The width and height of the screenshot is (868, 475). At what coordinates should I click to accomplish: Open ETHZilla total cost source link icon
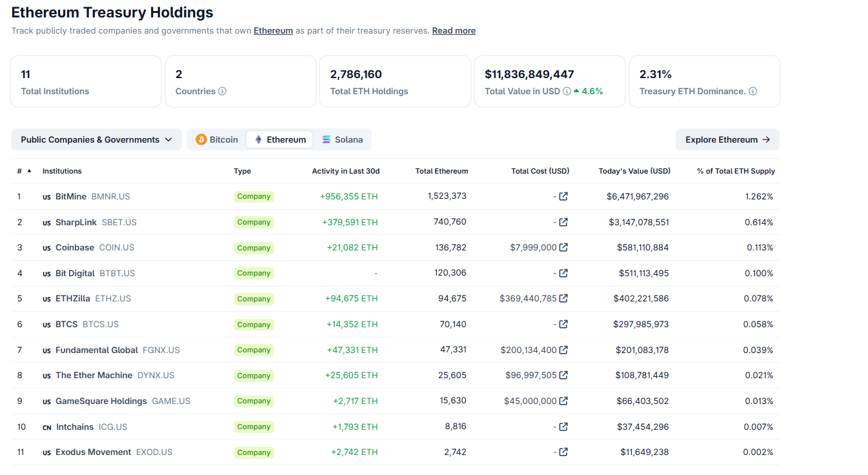(x=563, y=298)
